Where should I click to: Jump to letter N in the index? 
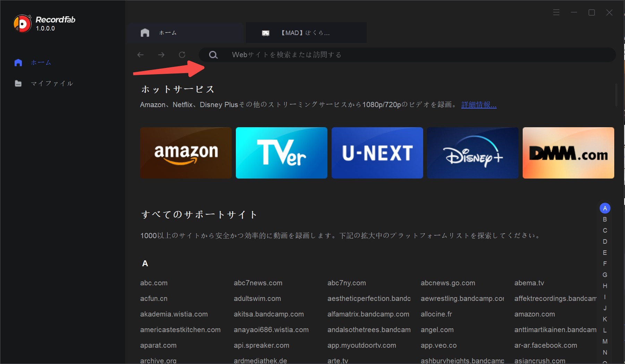pyautogui.click(x=605, y=353)
